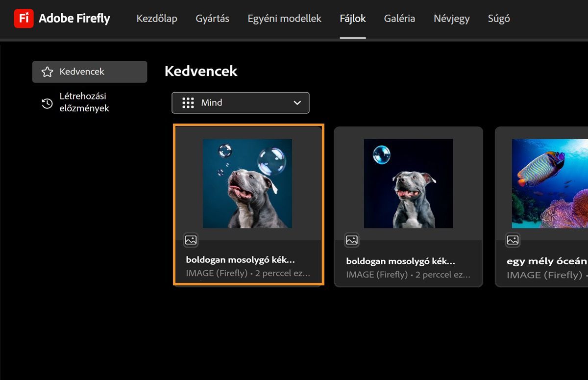Click the history clock icon in sidebar
Screen dimensions: 588x380
47,103
